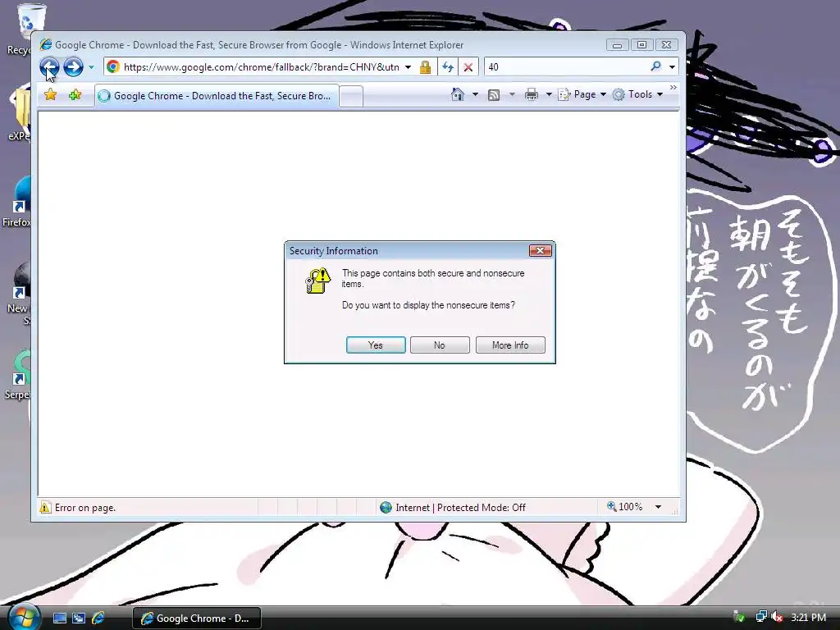Click the zoom level 100% button
Viewport: 840px width, 630px height.
(x=624, y=507)
